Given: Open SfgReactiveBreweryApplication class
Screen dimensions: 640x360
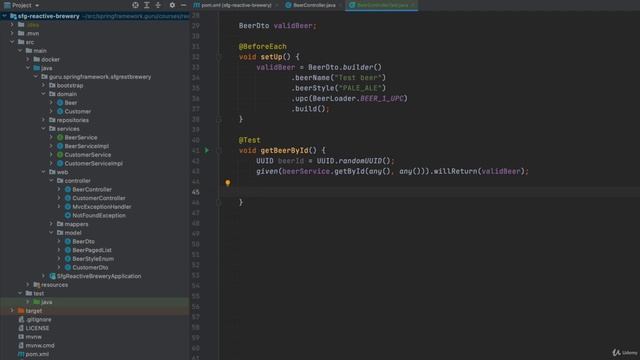Looking at the screenshot, I should click(99, 276).
